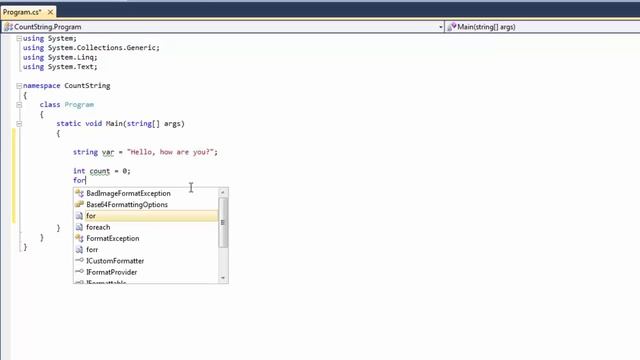Click the IFormatProvider interface icon
Viewport: 640px width, 360px height.
point(79,272)
